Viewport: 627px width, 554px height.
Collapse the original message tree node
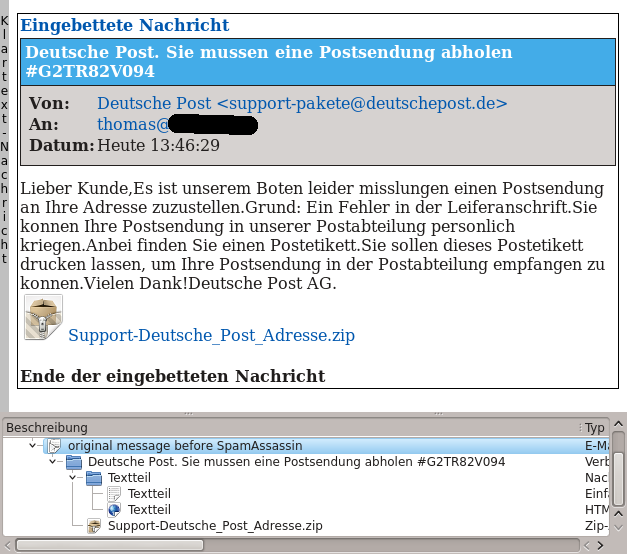coord(33,445)
